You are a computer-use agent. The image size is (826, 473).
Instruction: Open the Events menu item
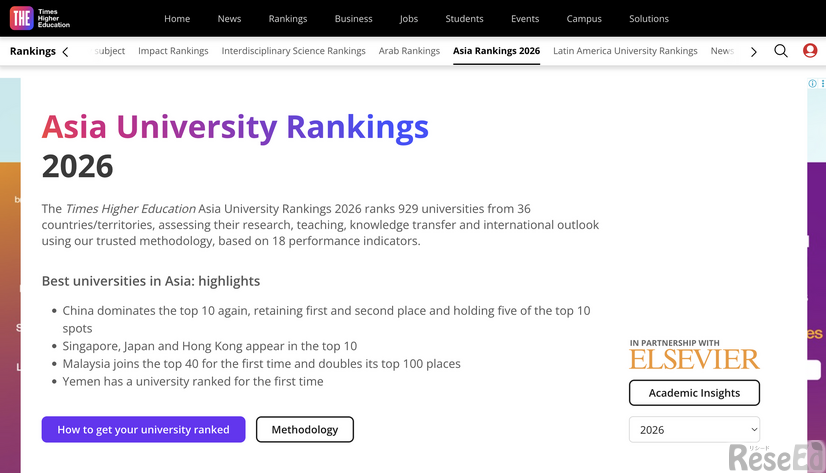[525, 18]
